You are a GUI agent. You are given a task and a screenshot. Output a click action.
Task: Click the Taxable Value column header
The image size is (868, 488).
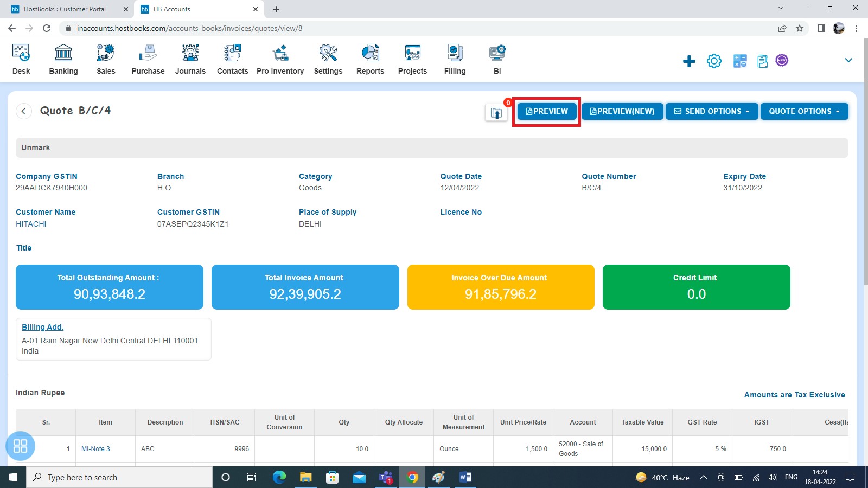click(642, 422)
